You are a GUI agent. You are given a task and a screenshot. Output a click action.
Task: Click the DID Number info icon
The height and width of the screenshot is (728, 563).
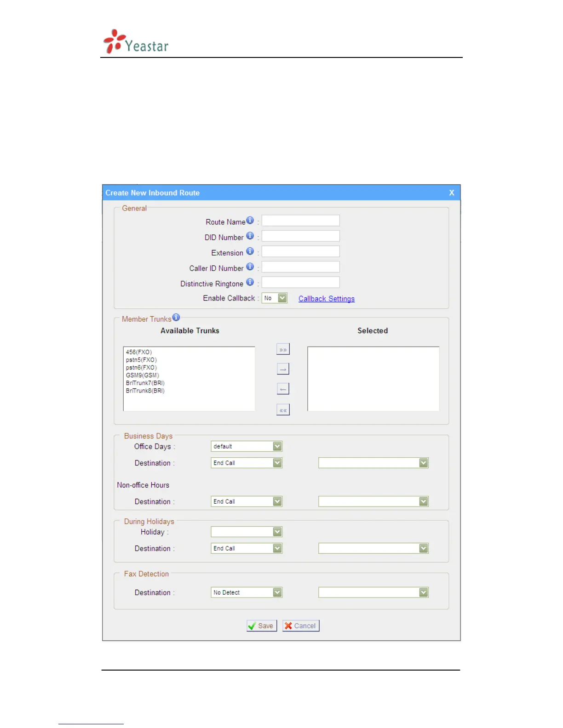250,236
